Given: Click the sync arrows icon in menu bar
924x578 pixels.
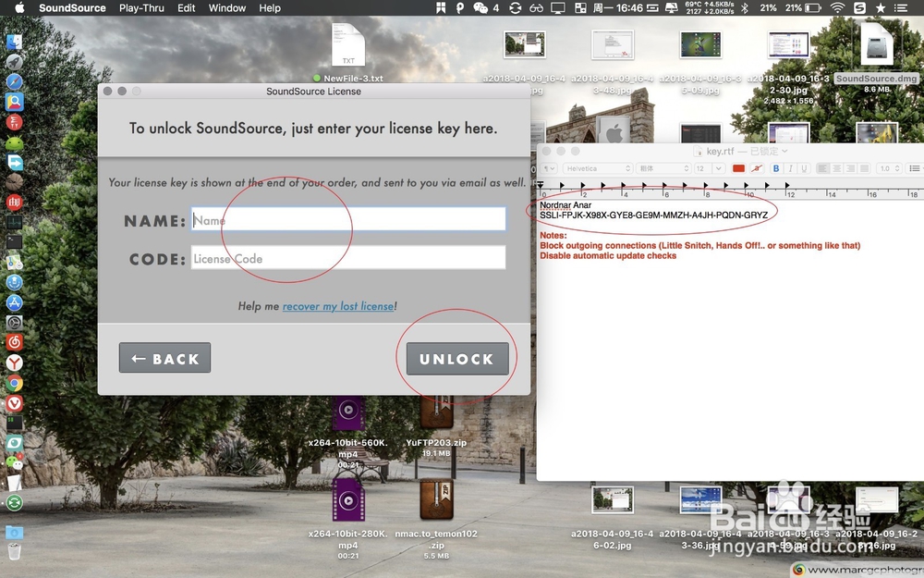Looking at the screenshot, I should coord(515,7).
